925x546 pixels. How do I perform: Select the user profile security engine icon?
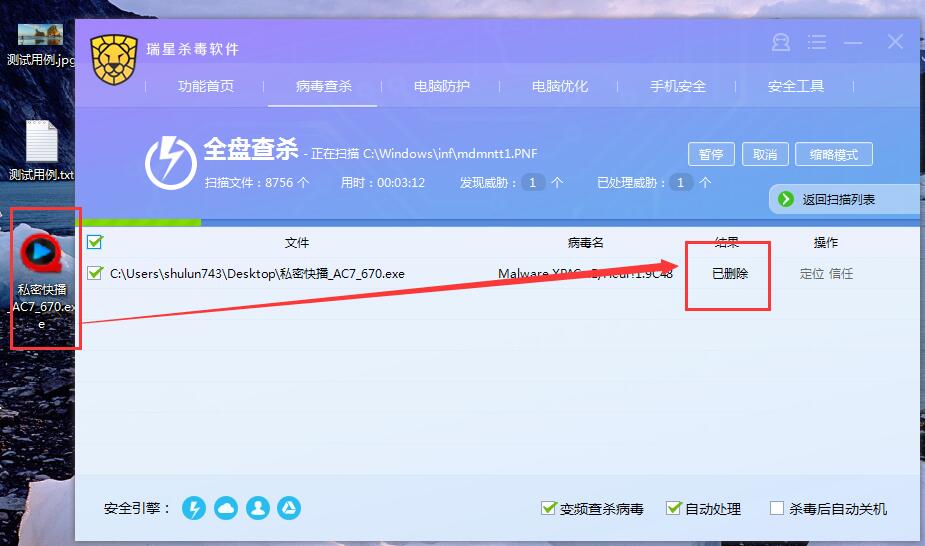click(258, 508)
